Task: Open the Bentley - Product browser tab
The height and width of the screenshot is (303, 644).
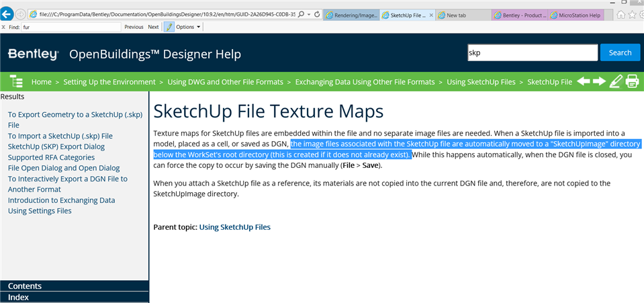Action: point(520,15)
